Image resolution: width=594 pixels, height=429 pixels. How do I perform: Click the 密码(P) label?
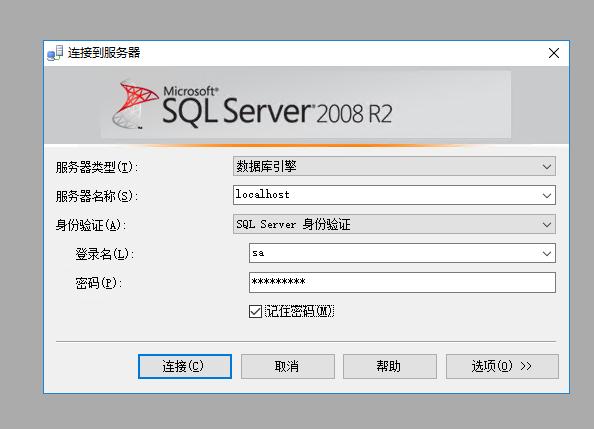98,283
